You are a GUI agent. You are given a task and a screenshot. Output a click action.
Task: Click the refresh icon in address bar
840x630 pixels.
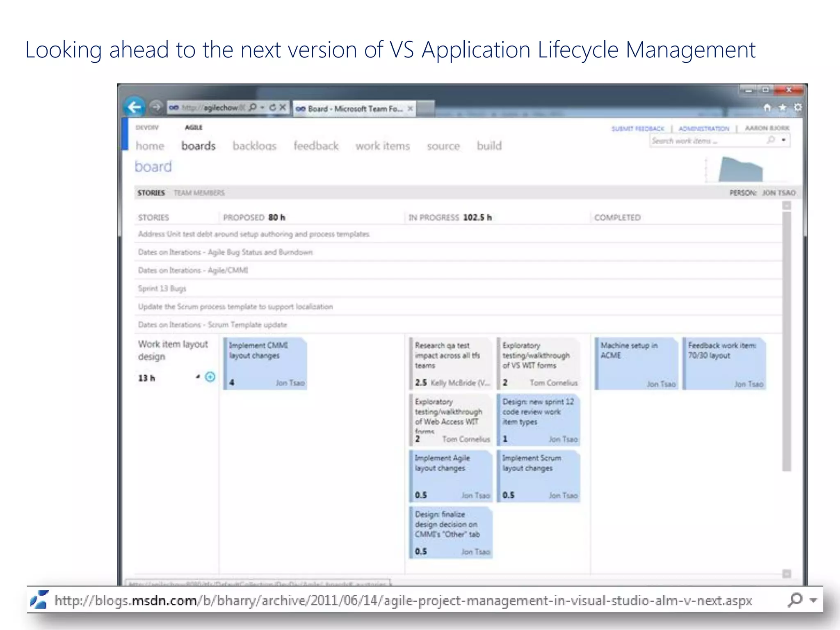click(x=272, y=107)
